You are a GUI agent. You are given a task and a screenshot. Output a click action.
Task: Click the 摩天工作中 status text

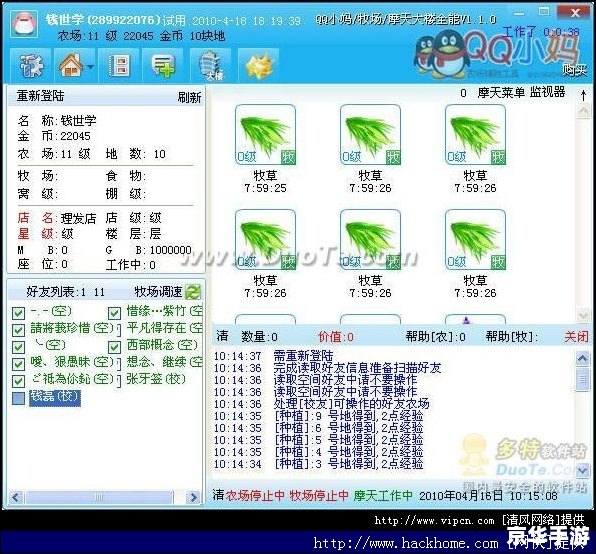[383, 495]
